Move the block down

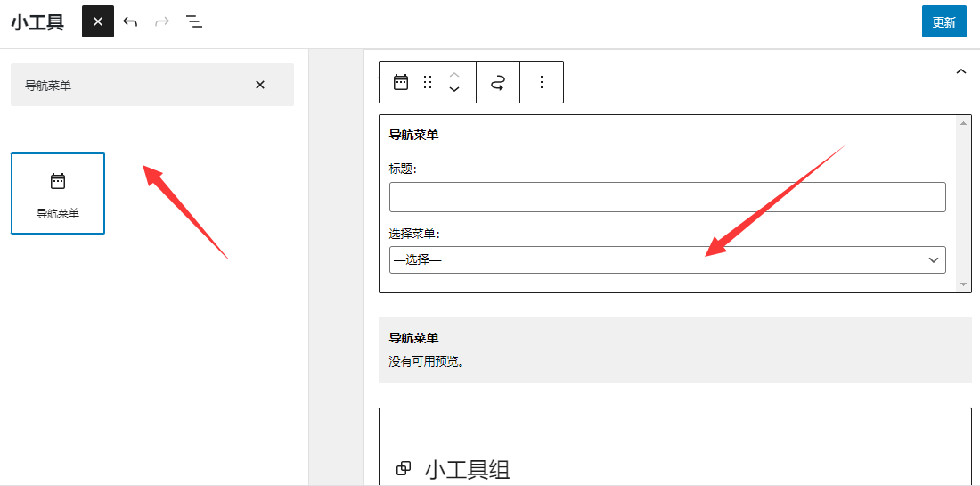(x=454, y=89)
